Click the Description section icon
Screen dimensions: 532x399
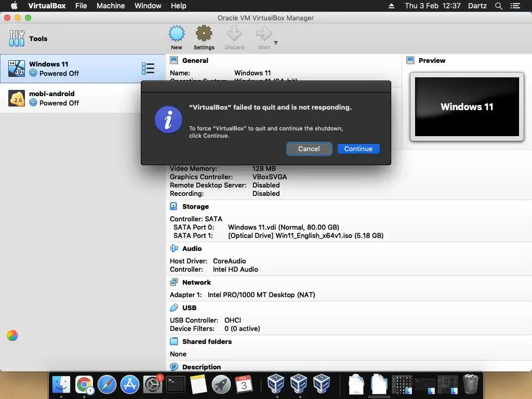(174, 367)
